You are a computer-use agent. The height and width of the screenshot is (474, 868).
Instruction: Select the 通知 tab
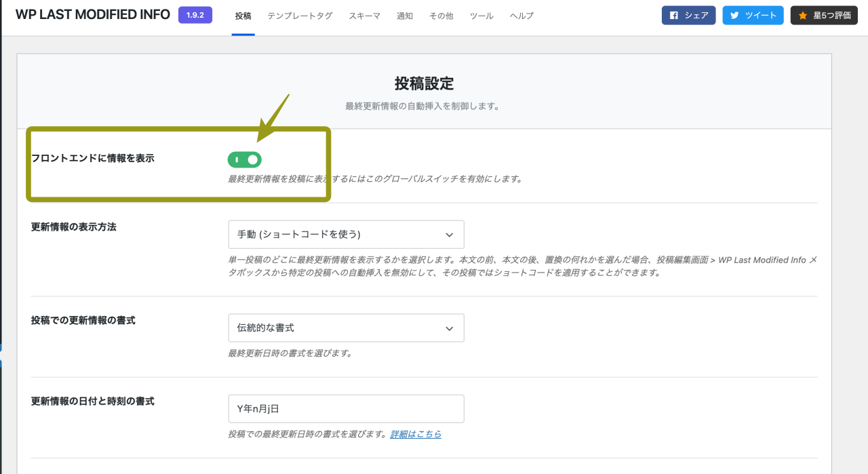[x=405, y=16]
